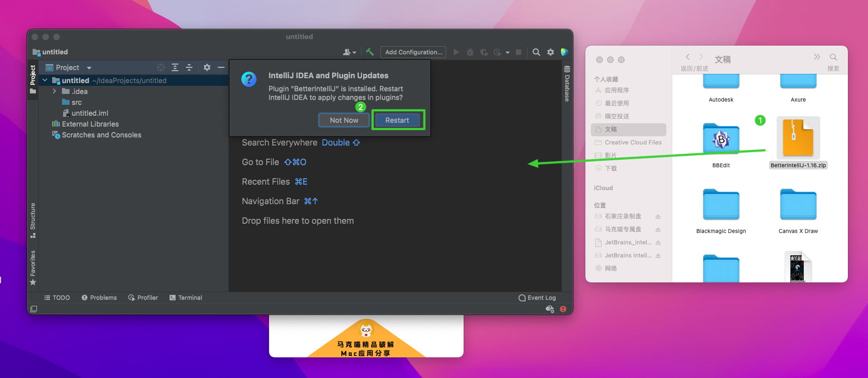Image resolution: width=868 pixels, height=378 pixels.
Task: Click the Debug bug icon
Action: tap(470, 52)
